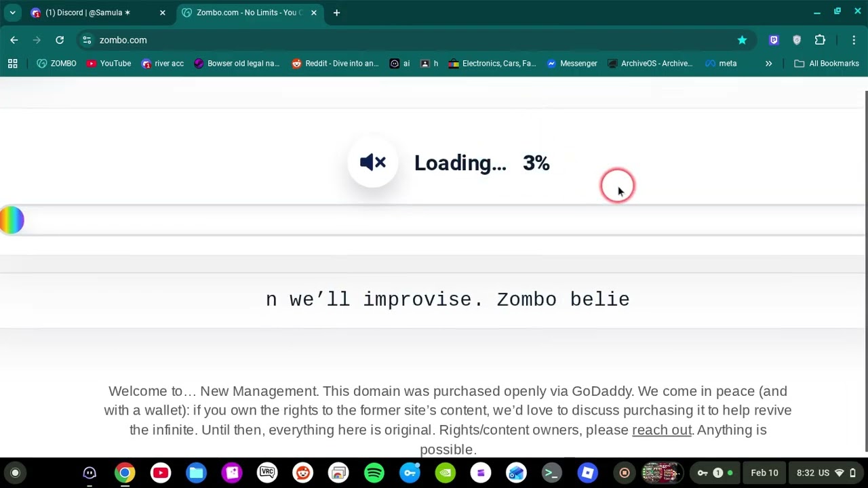This screenshot has width=868, height=488.
Task: Open the All Bookmarks folder
Action: 827,63
